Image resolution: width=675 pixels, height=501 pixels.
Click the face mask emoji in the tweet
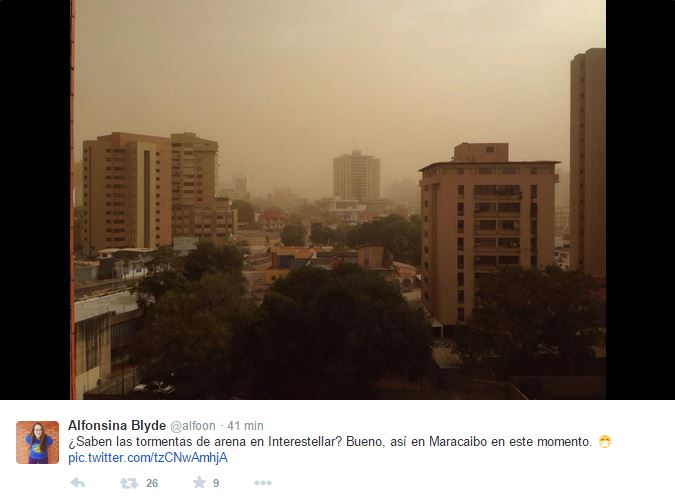click(605, 442)
